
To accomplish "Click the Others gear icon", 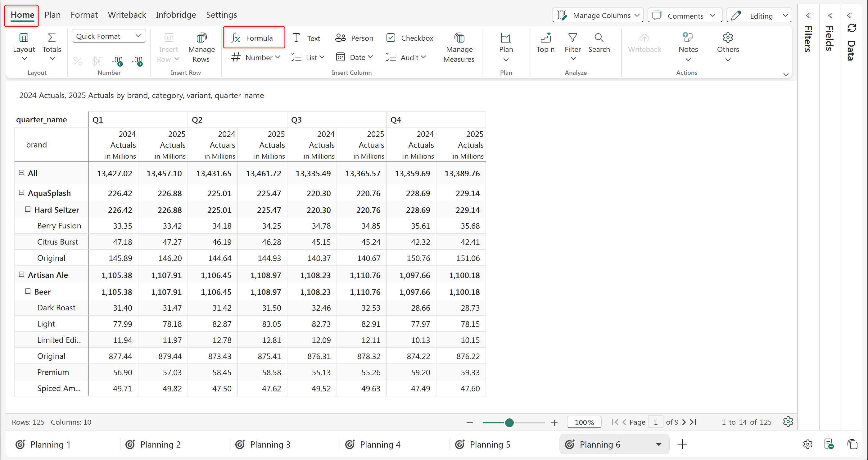I will pyautogui.click(x=727, y=38).
